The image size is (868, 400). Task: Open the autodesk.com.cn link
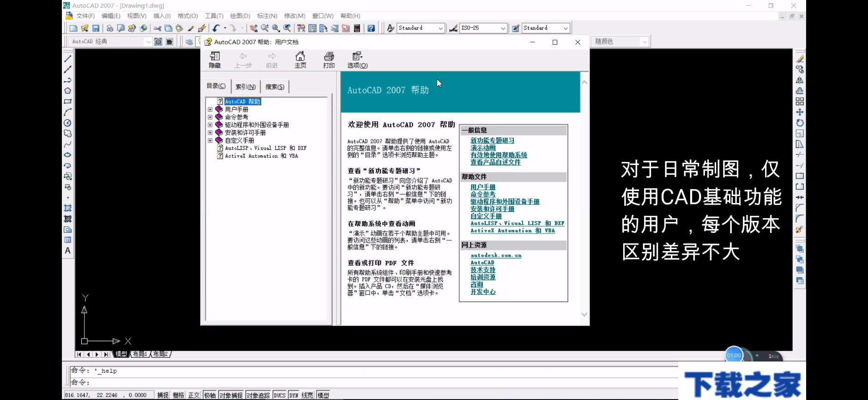pyautogui.click(x=496, y=255)
